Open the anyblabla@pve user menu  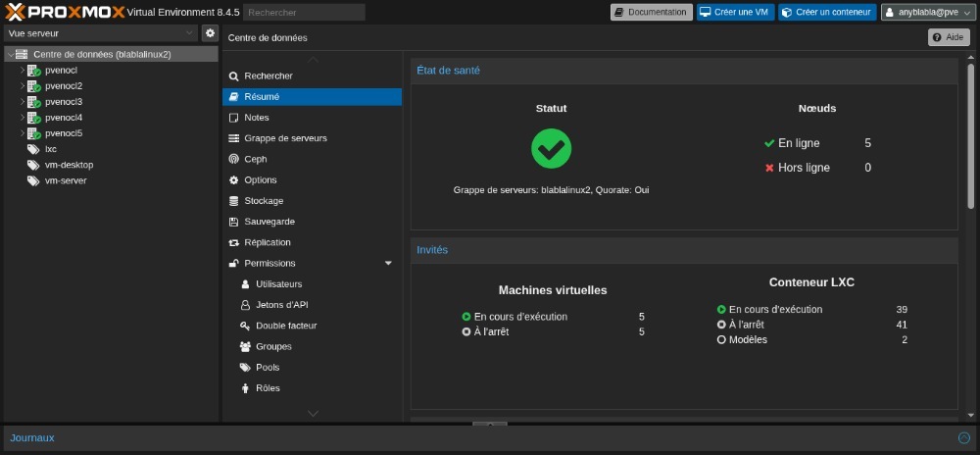[x=926, y=12]
